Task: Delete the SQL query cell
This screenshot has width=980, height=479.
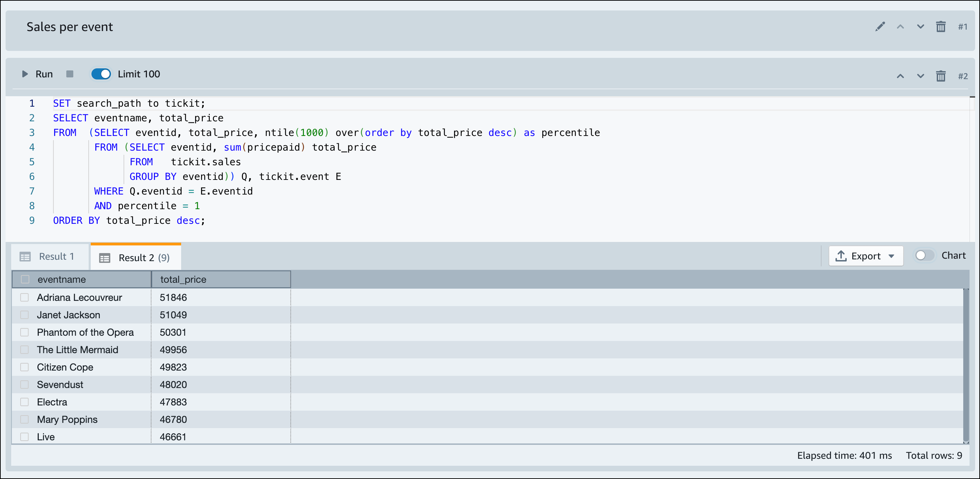Action: (x=941, y=76)
